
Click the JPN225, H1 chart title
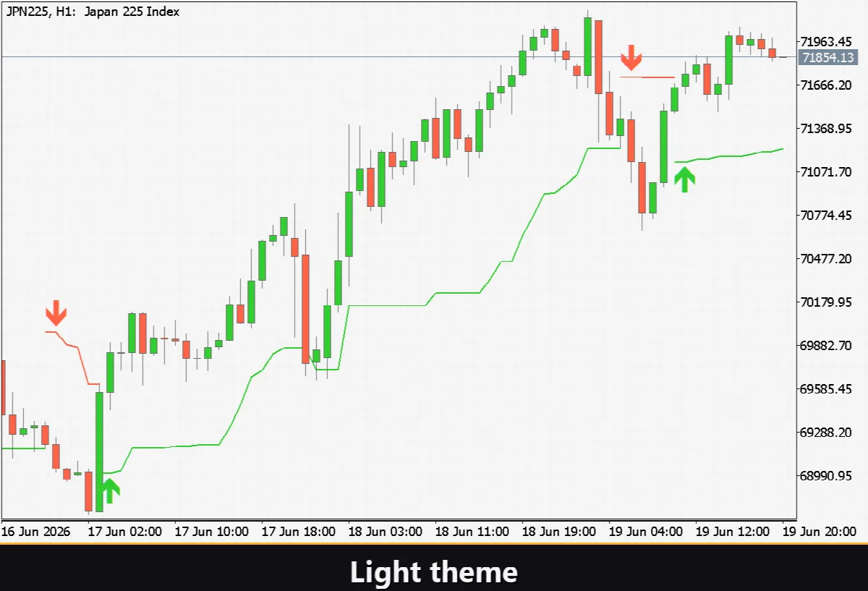[93, 12]
